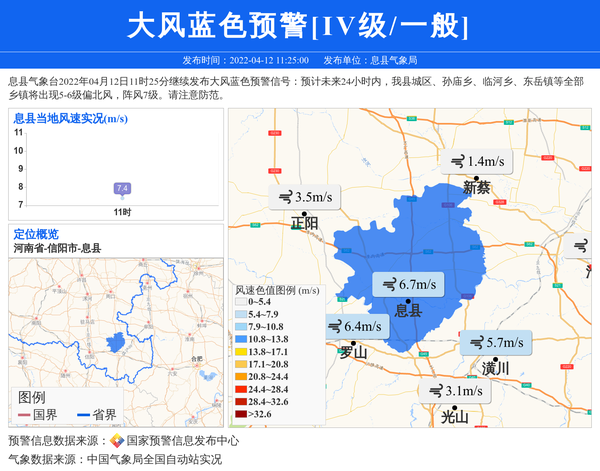The height and width of the screenshot is (471, 600).
Task: Click the 13.8~17.1 yellow legend swatch
Action: point(241,352)
